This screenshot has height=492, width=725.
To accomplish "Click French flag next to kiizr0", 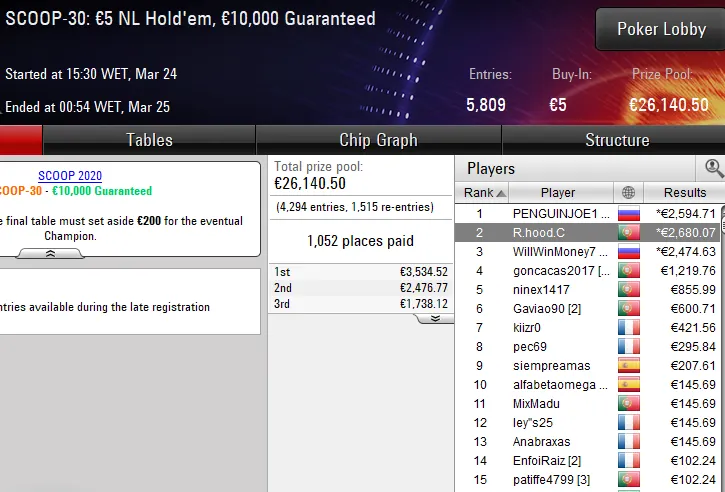I will coord(628,327).
